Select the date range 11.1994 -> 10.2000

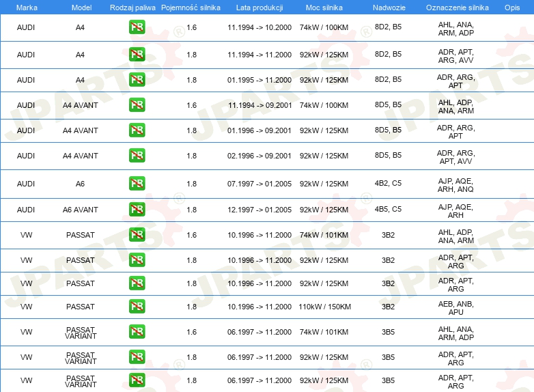pos(259,27)
